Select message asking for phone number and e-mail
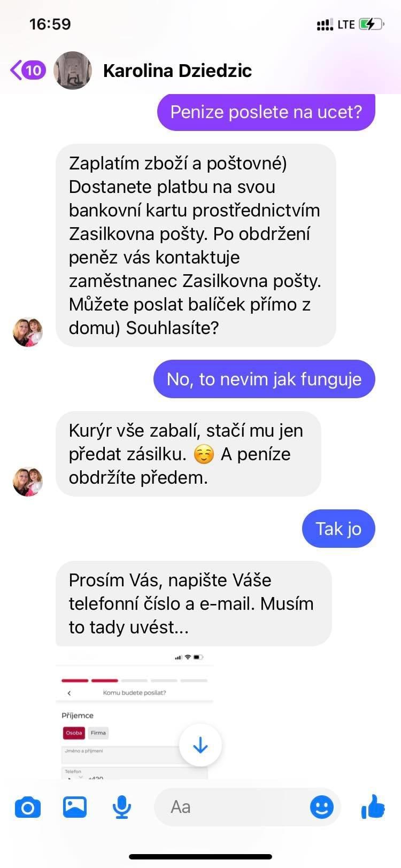Viewport: 401px width, 868px height. [x=194, y=604]
